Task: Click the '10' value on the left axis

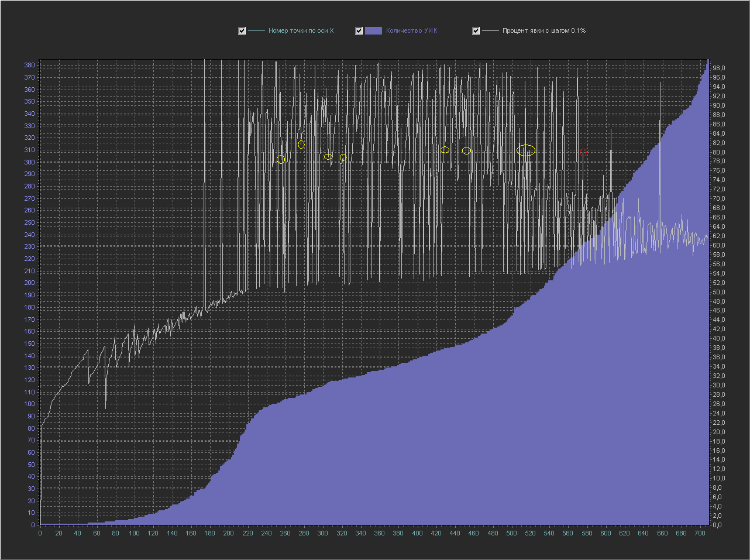Action: [x=32, y=513]
